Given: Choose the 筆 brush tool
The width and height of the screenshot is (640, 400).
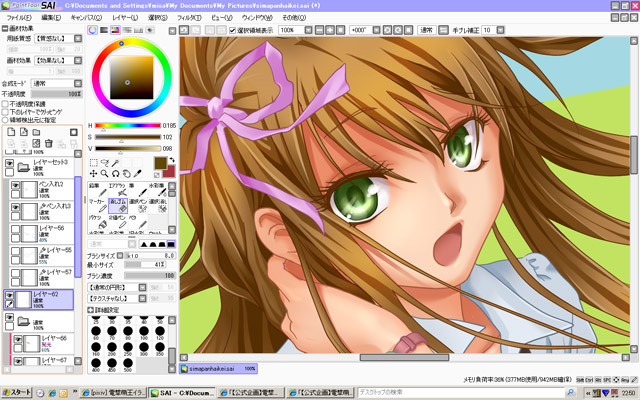Looking at the screenshot, I should 138,190.
